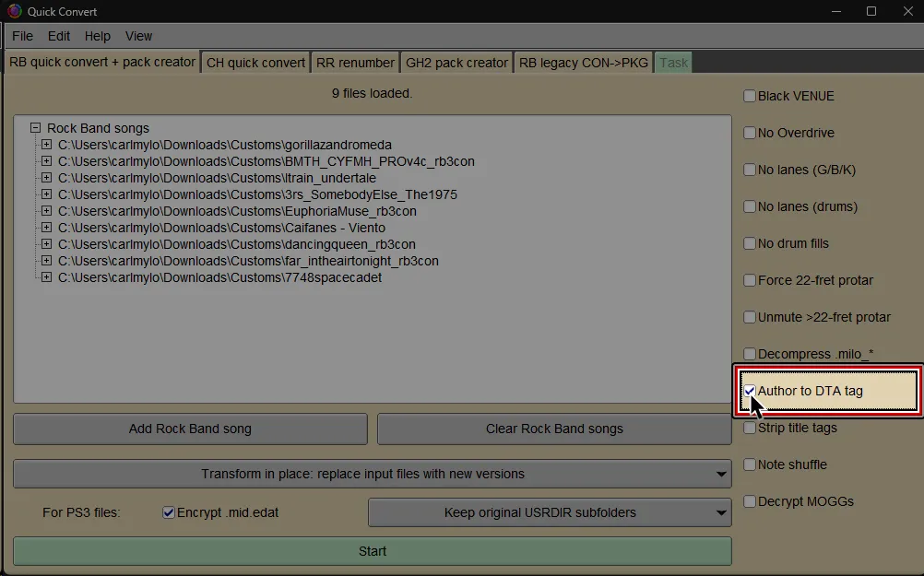Screen dimensions: 924x576
Task: Enable No lanes (drums)
Action: [750, 206]
